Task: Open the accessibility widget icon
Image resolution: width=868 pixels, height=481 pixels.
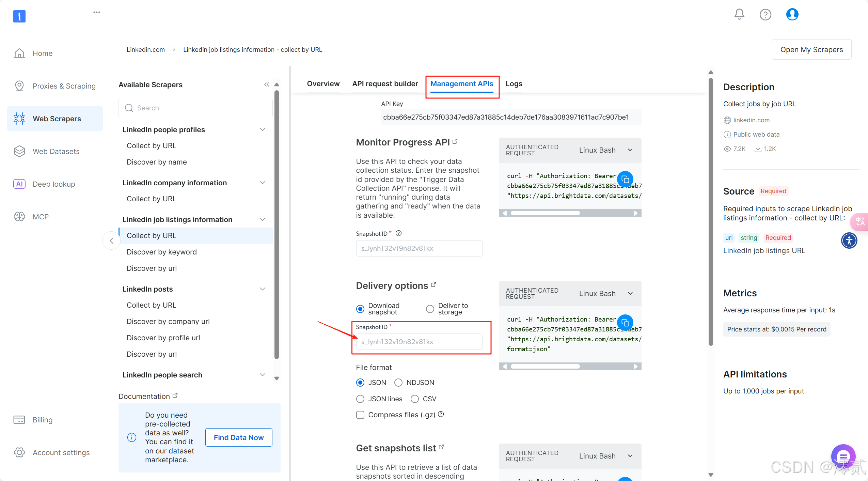Action: [x=849, y=240]
